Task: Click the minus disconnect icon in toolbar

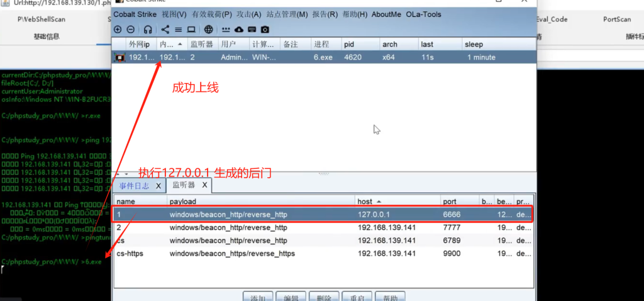Action: point(130,29)
